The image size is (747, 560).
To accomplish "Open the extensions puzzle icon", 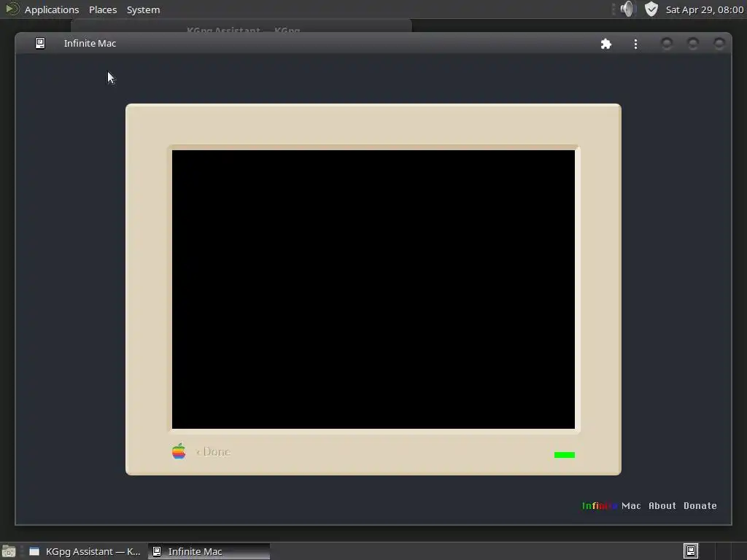I will (x=606, y=44).
